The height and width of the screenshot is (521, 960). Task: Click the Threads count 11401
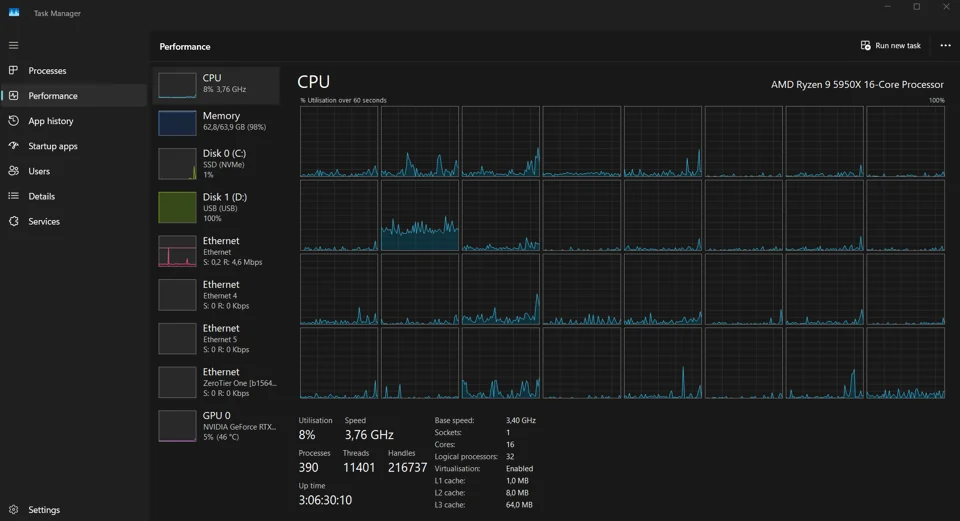pos(359,468)
